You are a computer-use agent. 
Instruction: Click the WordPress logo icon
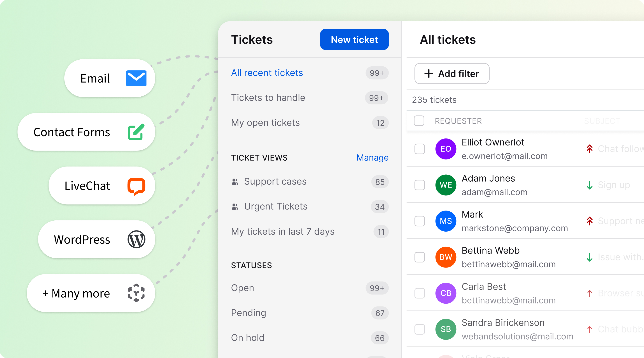(136, 239)
